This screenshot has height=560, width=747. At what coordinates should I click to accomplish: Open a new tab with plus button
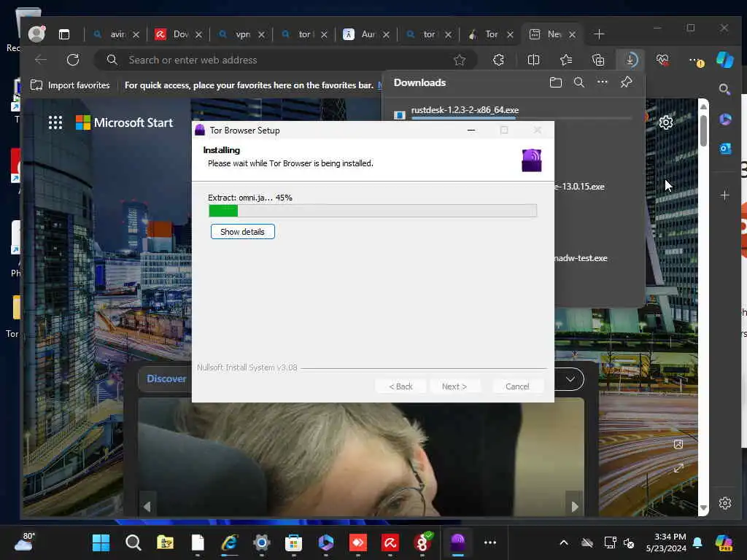click(x=599, y=34)
